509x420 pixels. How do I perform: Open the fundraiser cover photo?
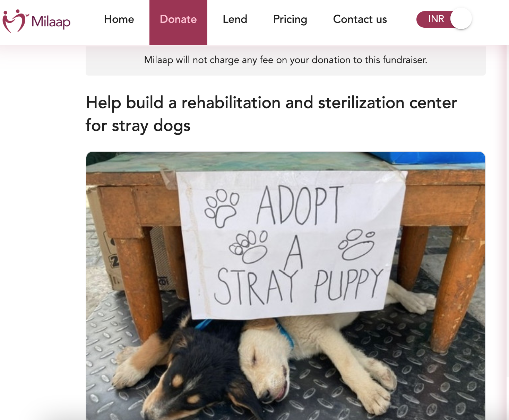[x=286, y=286]
